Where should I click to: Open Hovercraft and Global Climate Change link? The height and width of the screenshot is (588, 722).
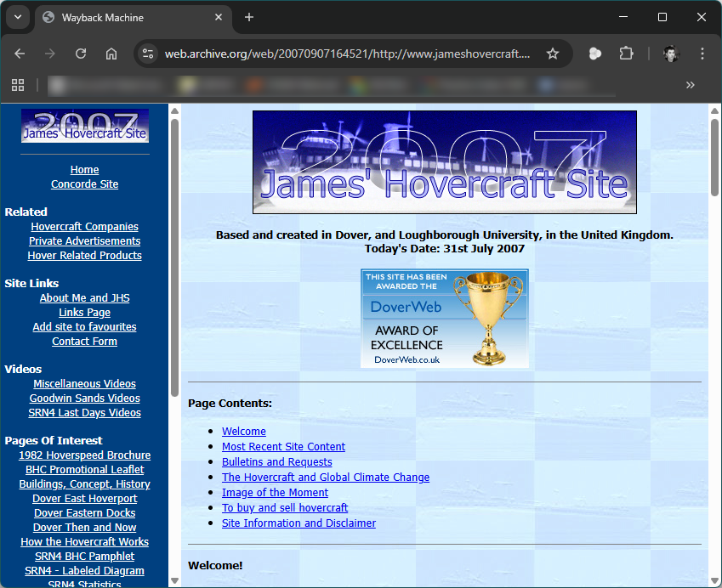coord(326,478)
